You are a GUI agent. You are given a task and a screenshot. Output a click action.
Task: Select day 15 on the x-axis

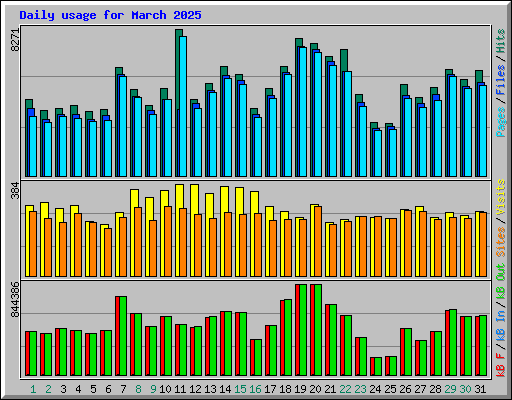click(x=240, y=389)
